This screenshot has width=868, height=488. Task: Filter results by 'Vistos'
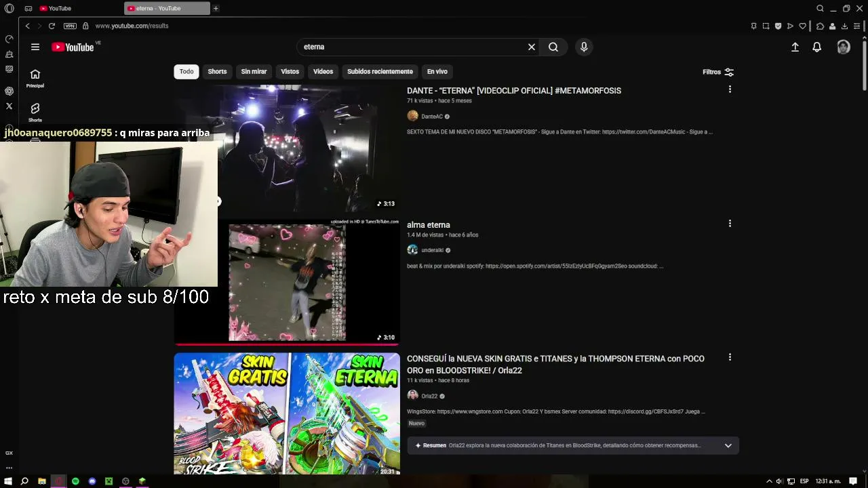coord(290,71)
